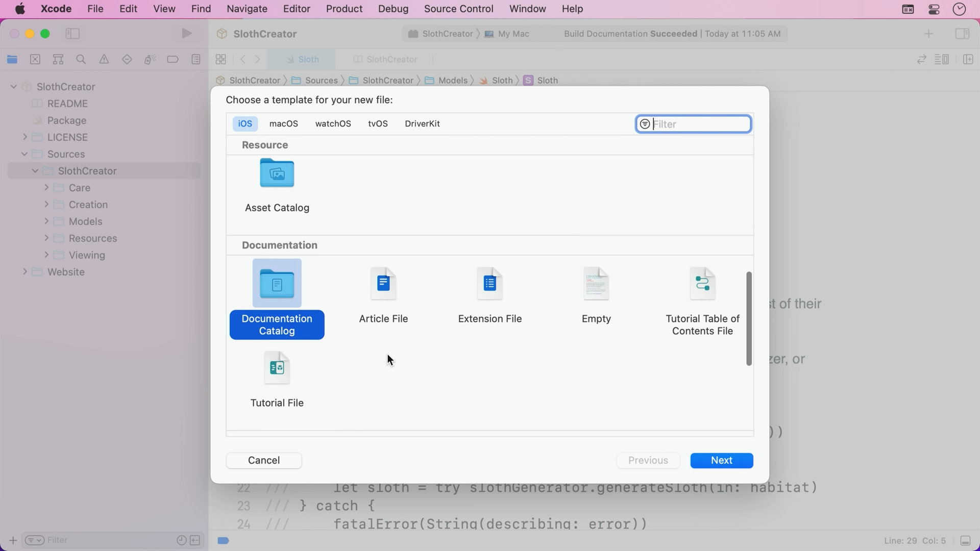Select the Documentation Catalog template

pyautogui.click(x=277, y=299)
